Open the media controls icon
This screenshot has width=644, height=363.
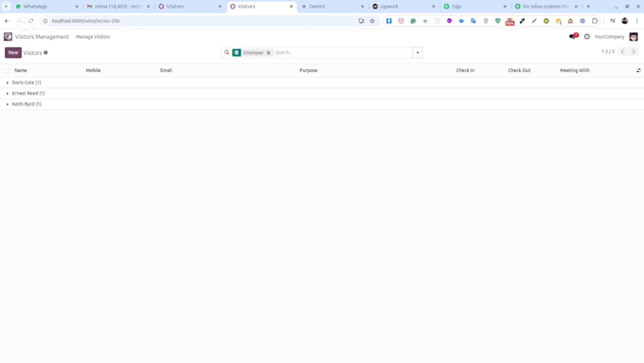(x=613, y=21)
